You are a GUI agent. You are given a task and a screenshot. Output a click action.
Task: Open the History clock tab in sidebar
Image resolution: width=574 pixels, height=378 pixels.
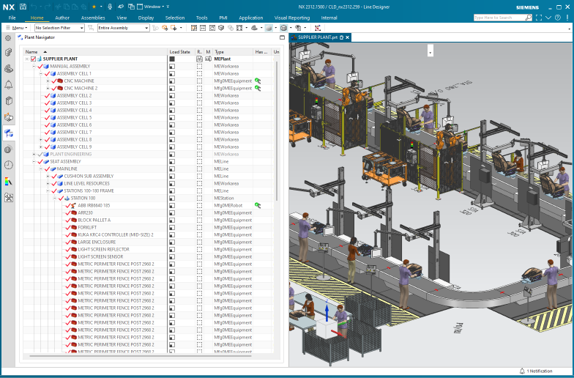tap(9, 165)
